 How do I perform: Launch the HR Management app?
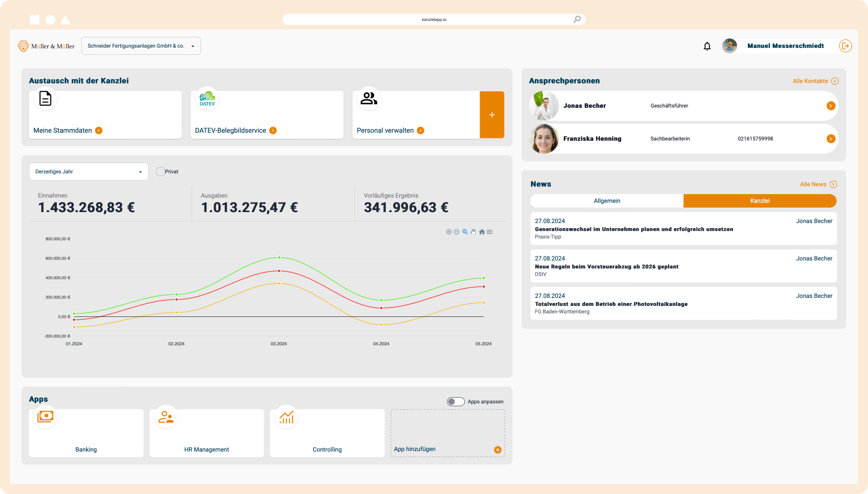(x=206, y=433)
